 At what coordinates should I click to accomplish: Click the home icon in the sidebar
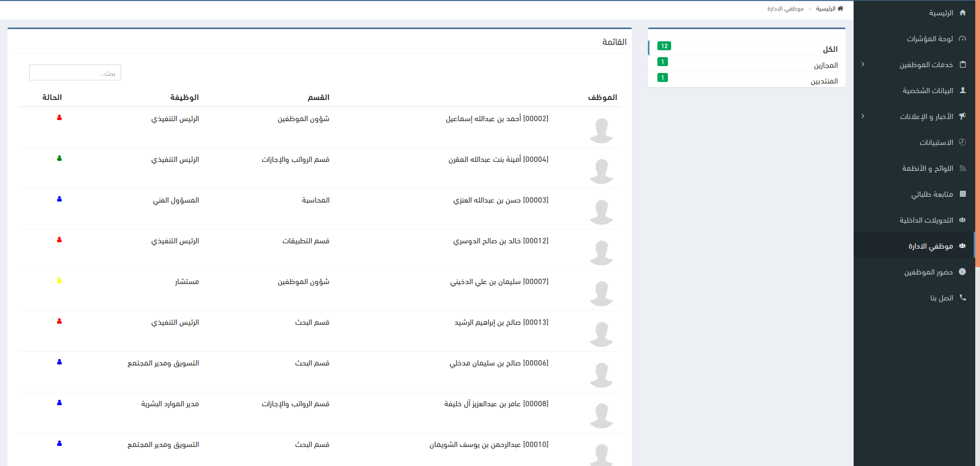pyautogui.click(x=963, y=13)
